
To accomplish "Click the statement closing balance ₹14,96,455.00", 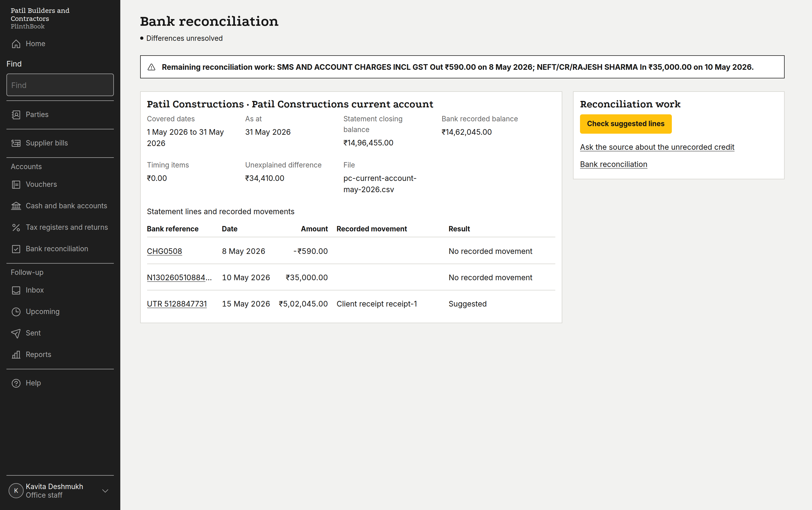I will coord(368,143).
